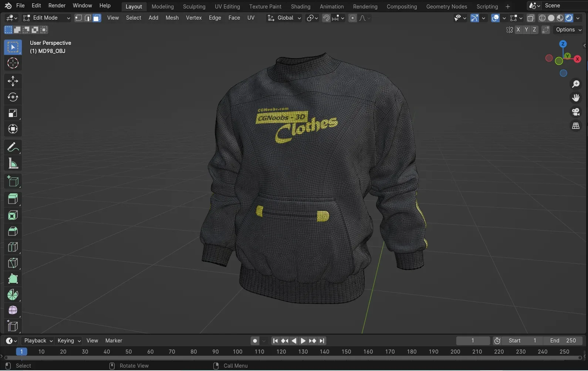Open the File menu
Viewport: 588px width, 371px height.
click(20, 6)
